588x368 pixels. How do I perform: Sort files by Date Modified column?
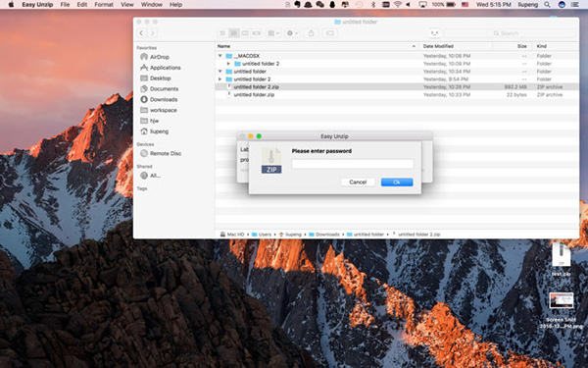point(438,46)
